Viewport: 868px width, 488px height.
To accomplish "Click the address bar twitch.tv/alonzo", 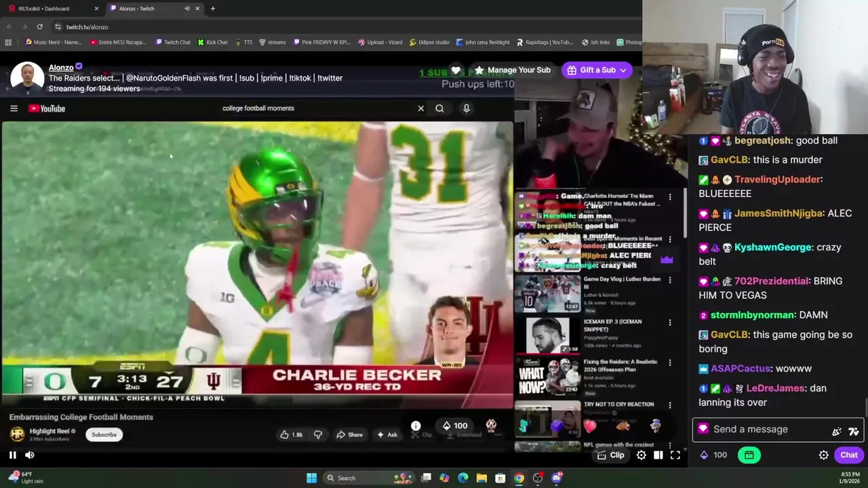I will click(87, 27).
